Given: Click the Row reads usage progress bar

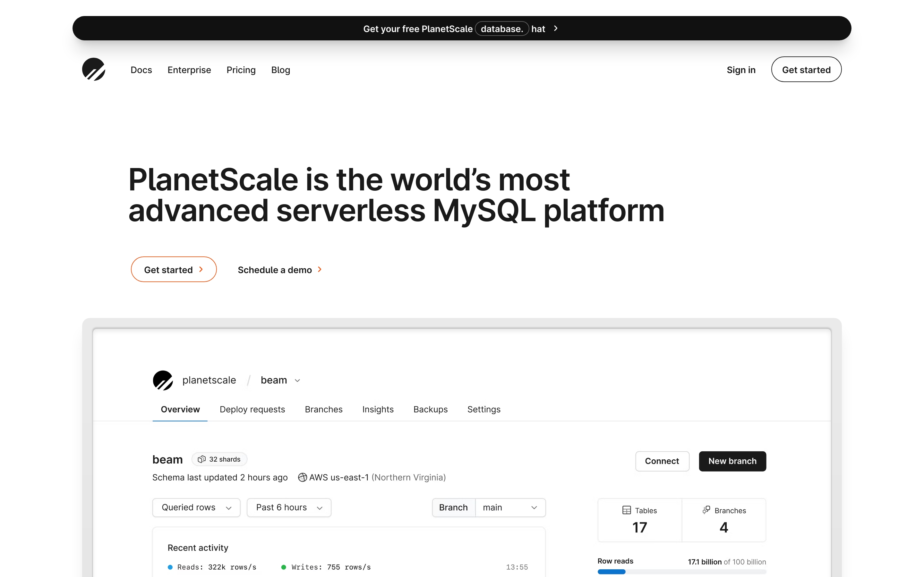Looking at the screenshot, I should [x=681, y=572].
